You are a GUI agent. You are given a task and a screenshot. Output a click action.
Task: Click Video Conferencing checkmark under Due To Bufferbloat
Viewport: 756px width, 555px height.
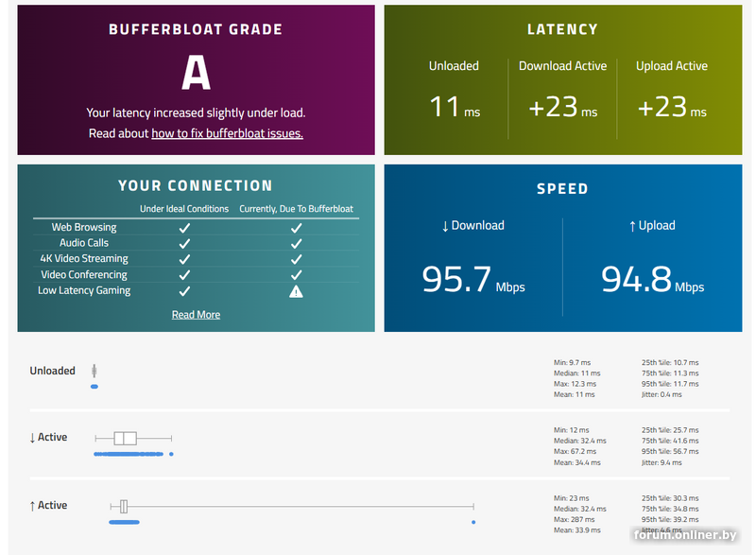click(x=296, y=275)
